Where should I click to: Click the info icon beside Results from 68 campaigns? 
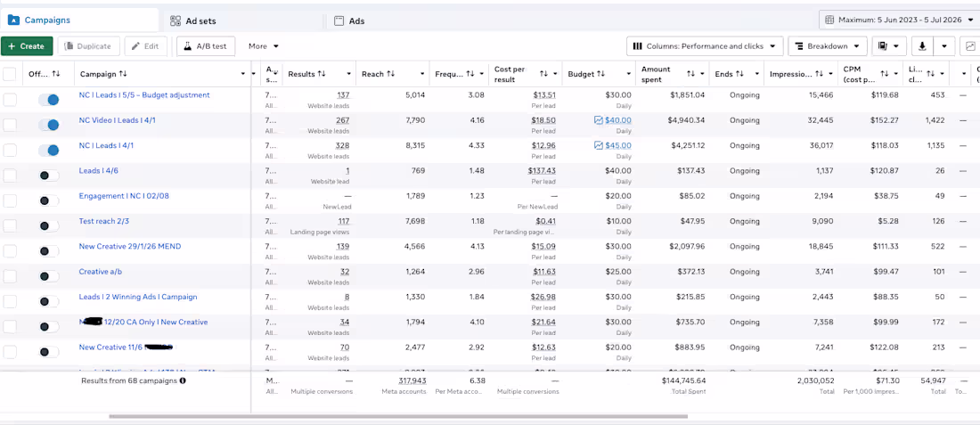point(183,380)
